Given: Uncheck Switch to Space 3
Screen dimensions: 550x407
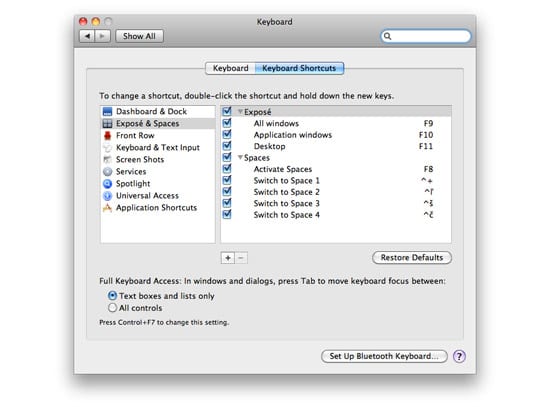Looking at the screenshot, I should [227, 203].
